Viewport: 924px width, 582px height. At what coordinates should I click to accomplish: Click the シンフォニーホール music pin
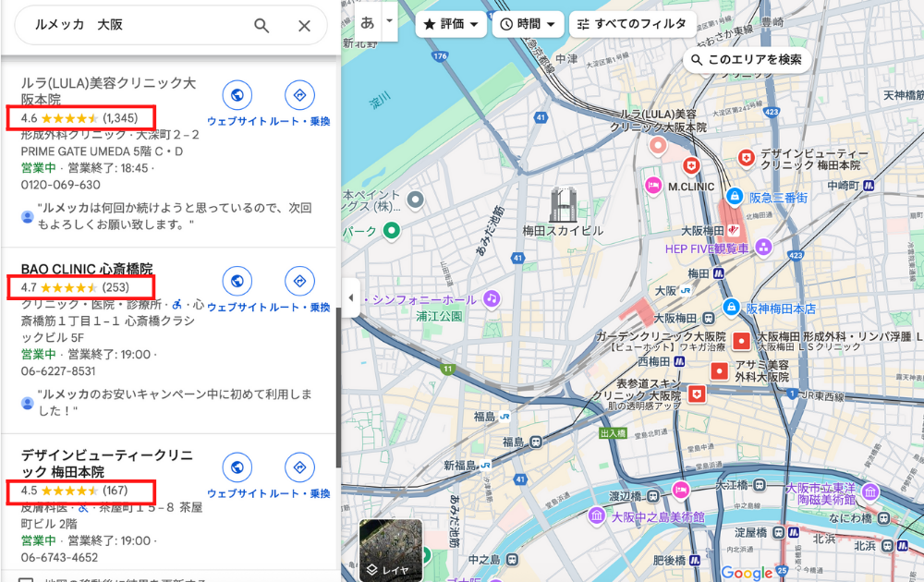pos(492,298)
